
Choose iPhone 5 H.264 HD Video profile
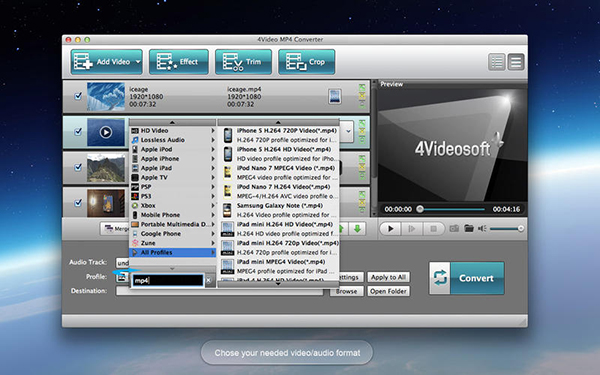(279, 154)
